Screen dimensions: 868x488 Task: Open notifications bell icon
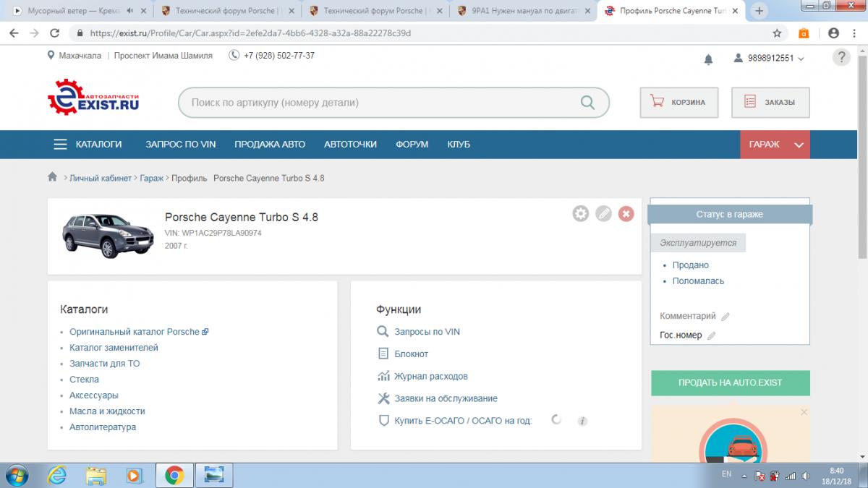point(708,59)
